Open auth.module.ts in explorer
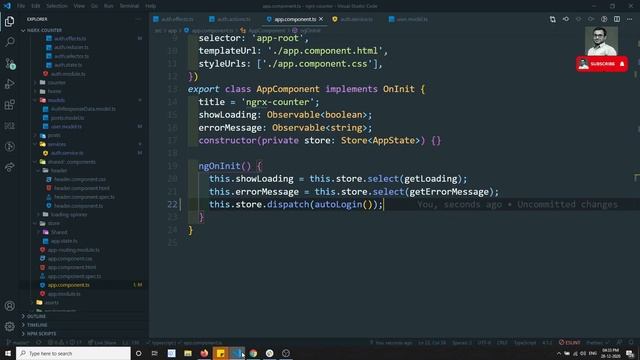This screenshot has width=640, height=360. pos(68,74)
